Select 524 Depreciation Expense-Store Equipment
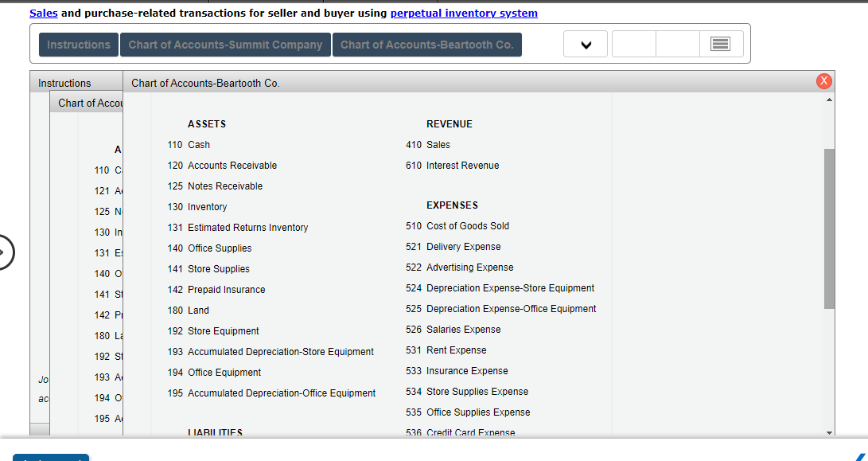 click(500, 287)
